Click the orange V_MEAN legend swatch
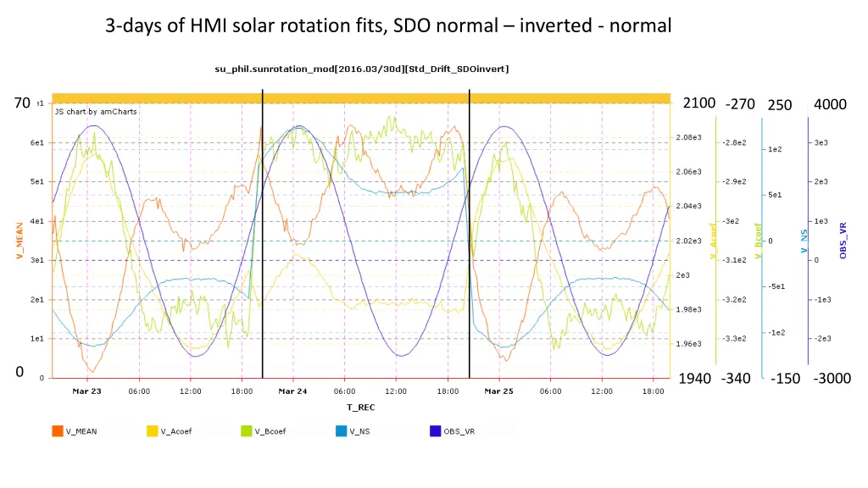 [58, 430]
